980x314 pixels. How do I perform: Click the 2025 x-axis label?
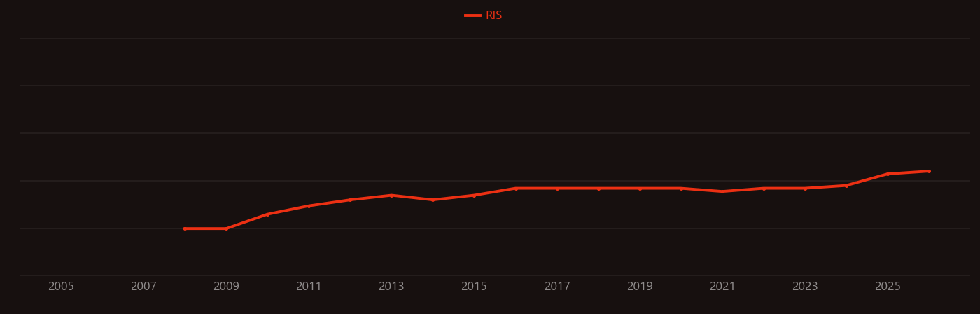click(888, 287)
